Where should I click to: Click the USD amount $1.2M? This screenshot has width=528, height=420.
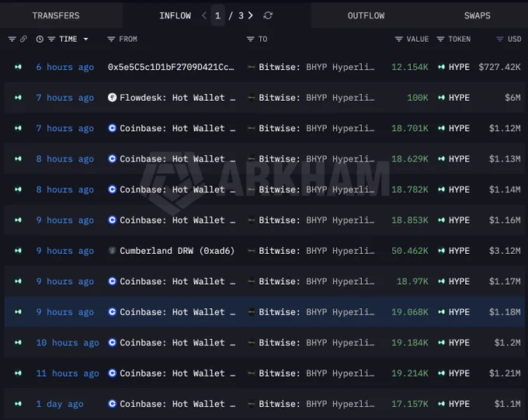(x=508, y=342)
